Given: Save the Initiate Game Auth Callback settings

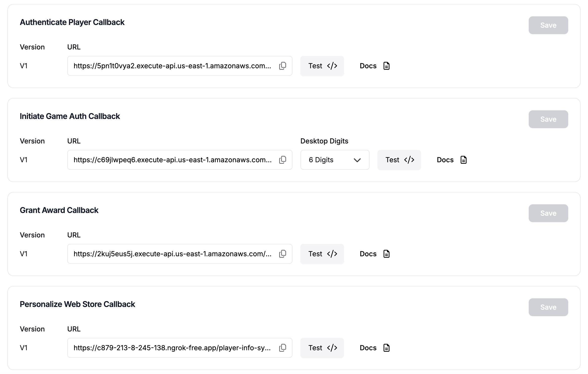Looking at the screenshot, I should 548,119.
